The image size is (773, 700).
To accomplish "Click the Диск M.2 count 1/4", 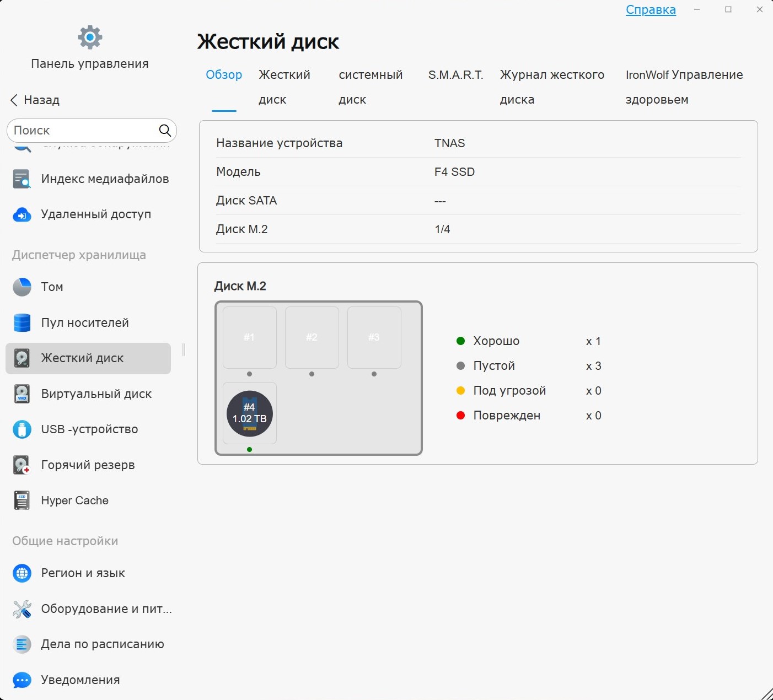I will coord(442,229).
